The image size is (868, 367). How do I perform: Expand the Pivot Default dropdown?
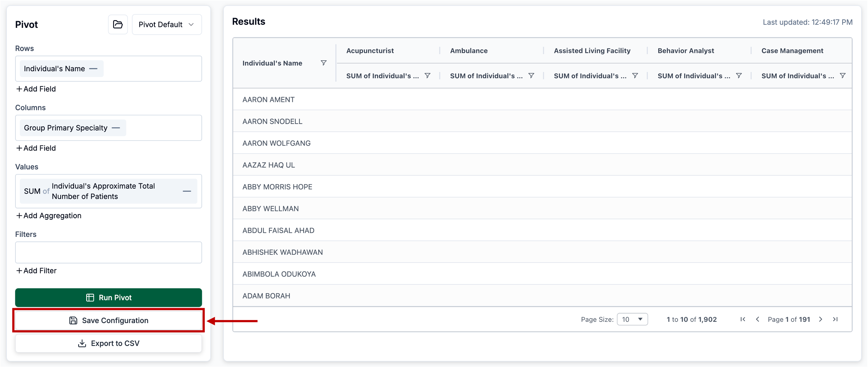[167, 24]
